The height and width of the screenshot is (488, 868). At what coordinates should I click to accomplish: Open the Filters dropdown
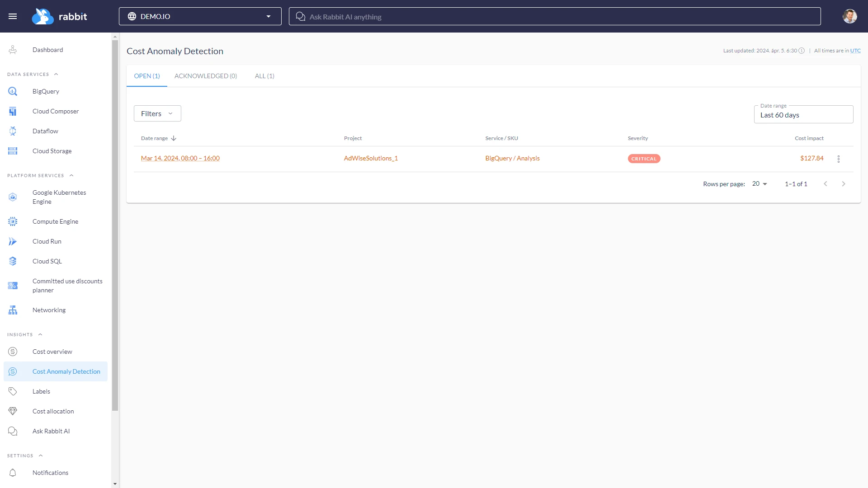coord(157,113)
